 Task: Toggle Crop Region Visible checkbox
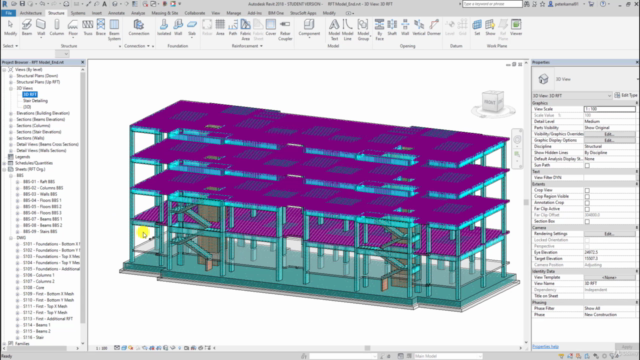(587, 196)
